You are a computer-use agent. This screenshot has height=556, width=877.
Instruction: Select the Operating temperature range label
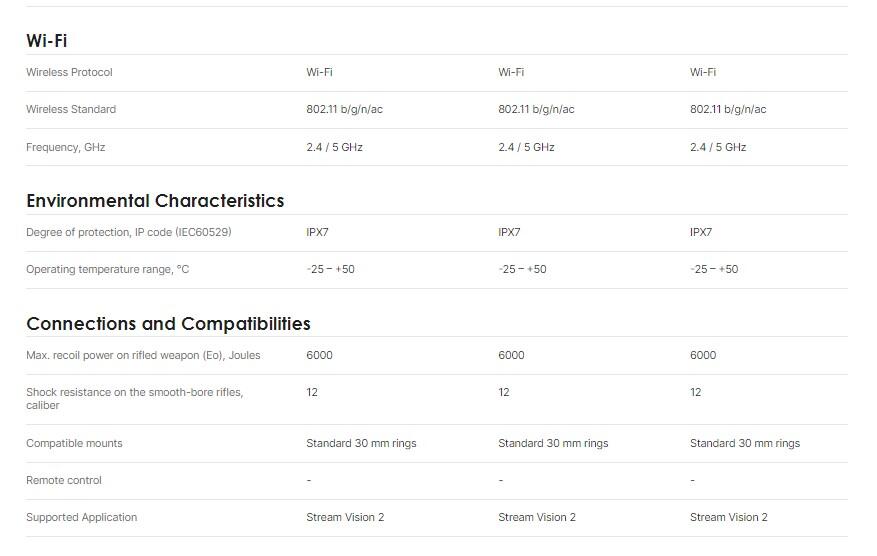[107, 269]
